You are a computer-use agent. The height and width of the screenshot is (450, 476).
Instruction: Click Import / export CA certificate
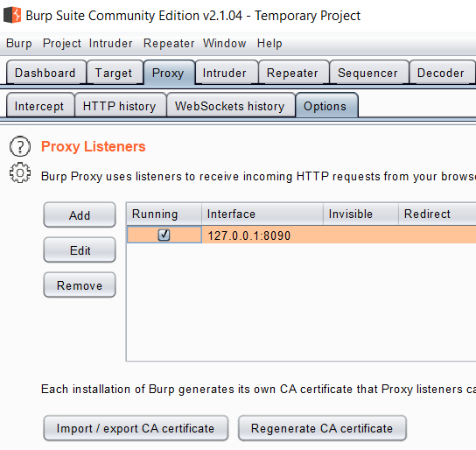(136, 428)
